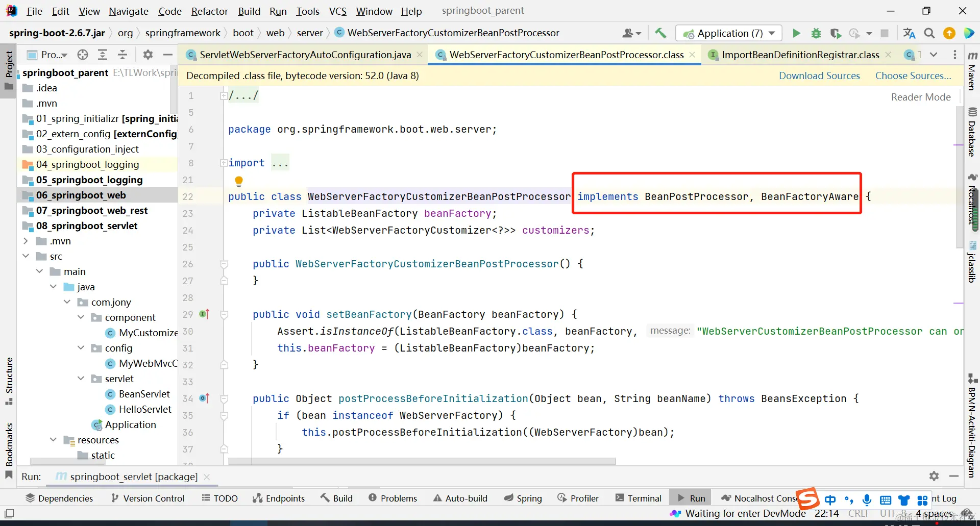Viewport: 980px width, 526px height.
Task: Close the WebServerFactoryCustomizerBeanPostProcessor.class tab
Action: click(x=692, y=55)
